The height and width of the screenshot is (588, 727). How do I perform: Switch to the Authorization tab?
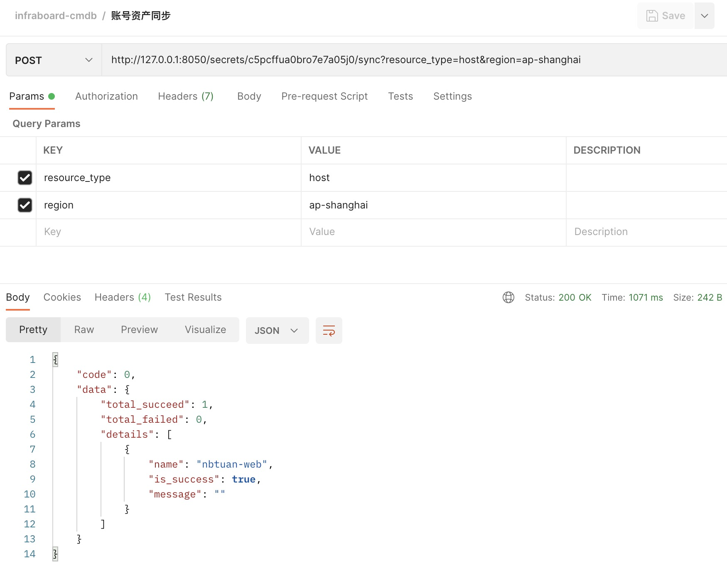pyautogui.click(x=106, y=96)
